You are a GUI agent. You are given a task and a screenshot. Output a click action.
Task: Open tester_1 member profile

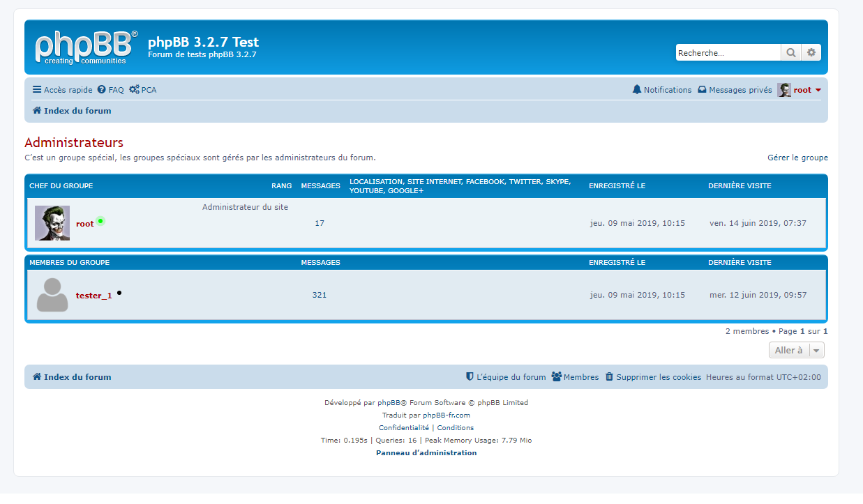[x=93, y=296]
